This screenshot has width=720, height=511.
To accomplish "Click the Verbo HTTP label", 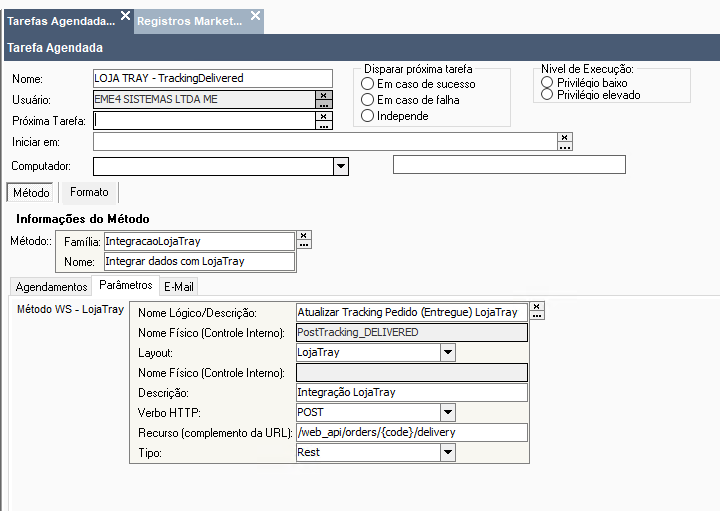I will (x=169, y=413).
